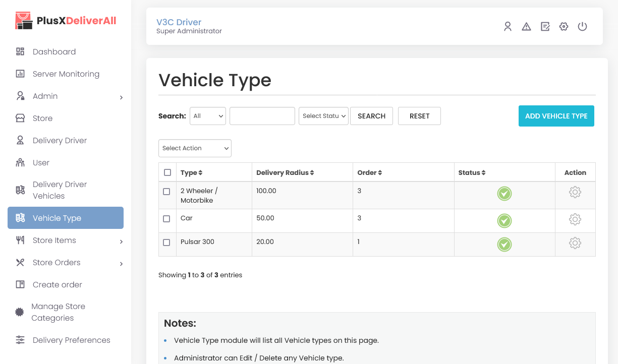
Task: Toggle status of 2 Wheeler / Motorbike
Action: click(x=504, y=194)
